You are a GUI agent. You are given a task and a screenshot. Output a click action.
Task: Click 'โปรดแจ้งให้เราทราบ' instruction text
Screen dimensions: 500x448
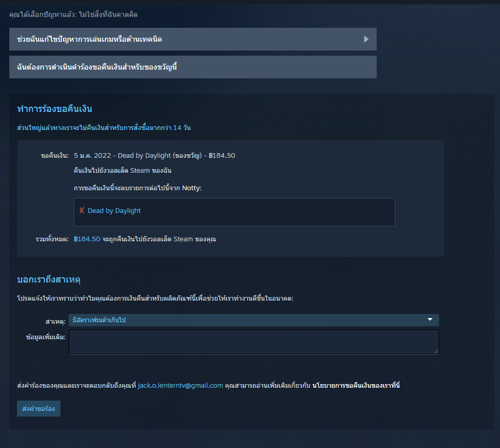[x=155, y=298]
